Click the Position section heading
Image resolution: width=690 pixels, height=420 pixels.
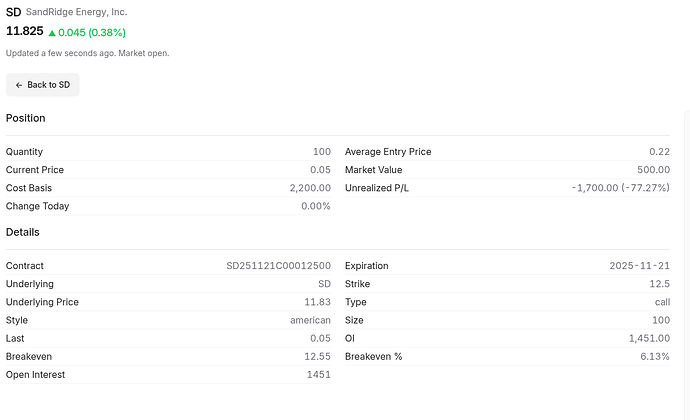point(26,118)
